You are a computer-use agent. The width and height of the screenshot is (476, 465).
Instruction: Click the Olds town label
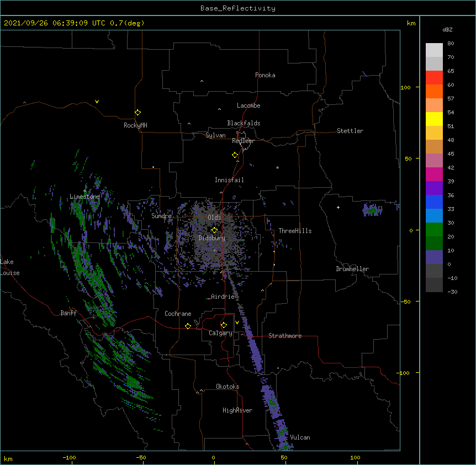[x=214, y=218]
